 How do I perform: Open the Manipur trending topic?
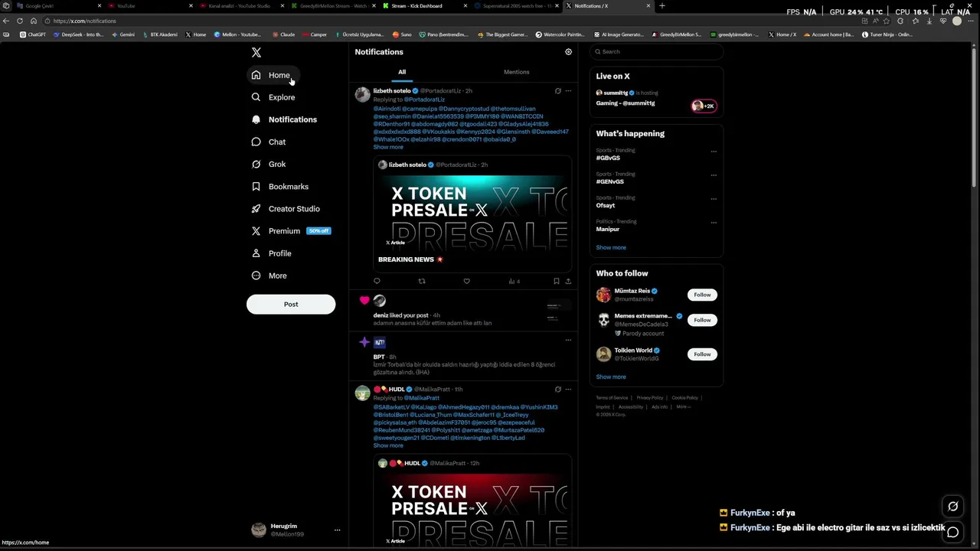(608, 229)
